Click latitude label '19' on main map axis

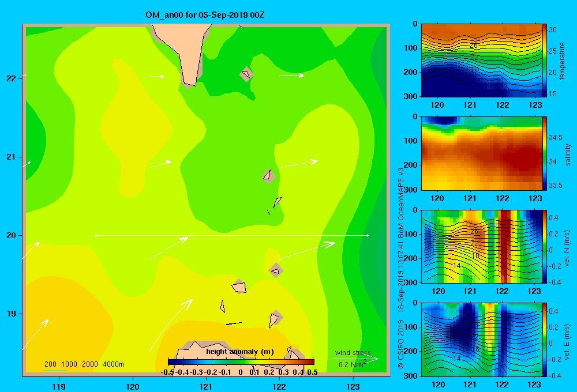click(x=12, y=314)
